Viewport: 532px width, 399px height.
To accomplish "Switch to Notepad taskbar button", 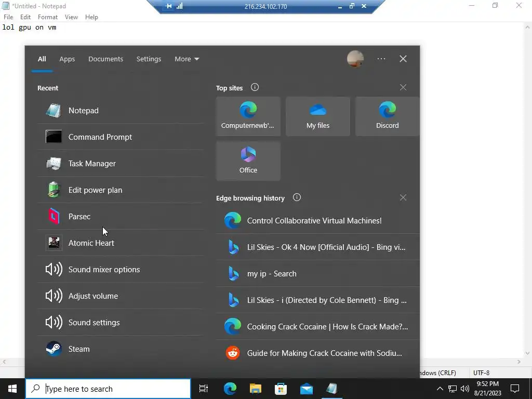I will click(332, 389).
